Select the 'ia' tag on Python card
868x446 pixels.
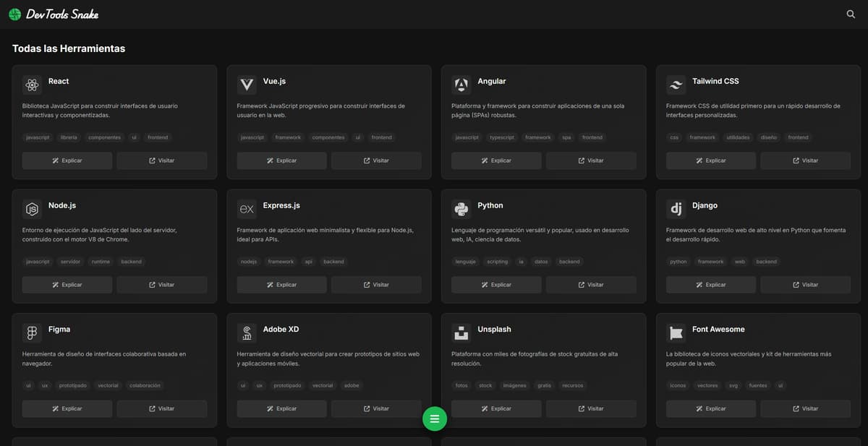[521, 262]
